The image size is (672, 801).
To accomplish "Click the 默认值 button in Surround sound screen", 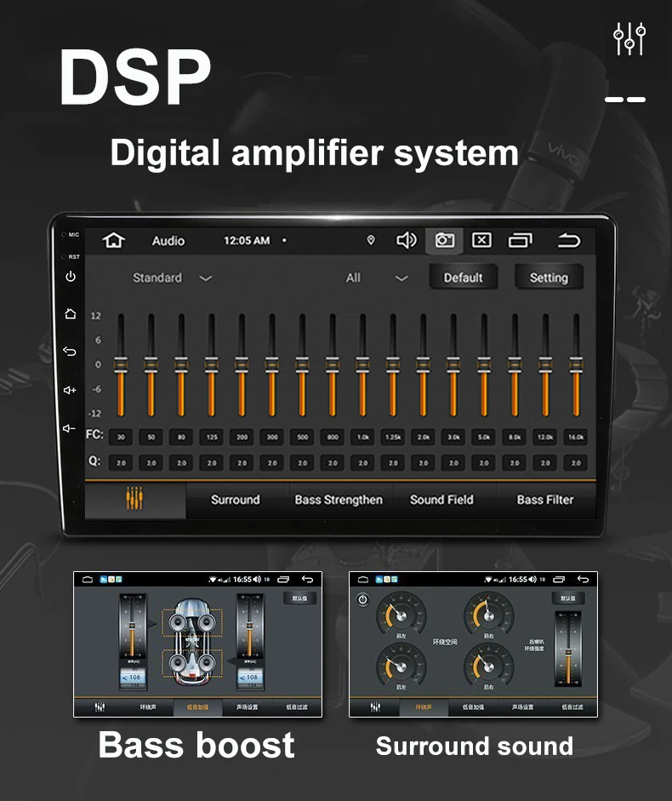I will pyautogui.click(x=567, y=598).
